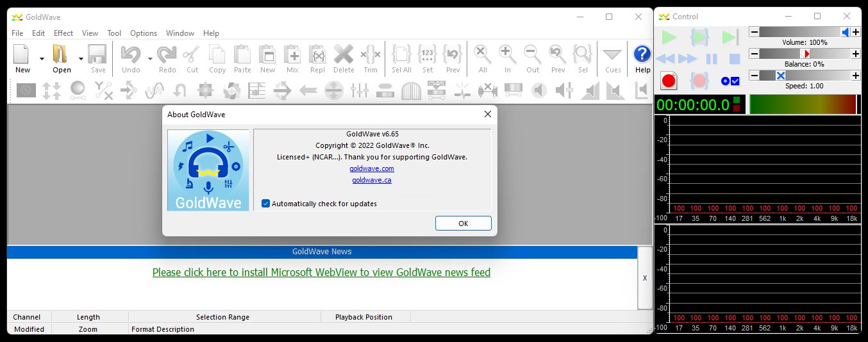Viewport: 868px width, 342px height.
Task: Open the View menu
Action: pos(90,33)
